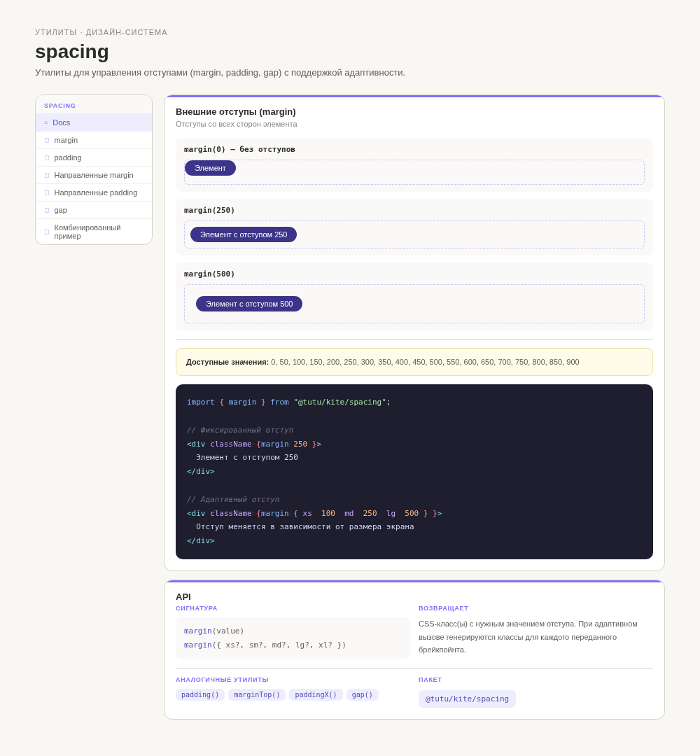700x756 pixels.
Task: Click the @tutu/kite/spacing package badge
Action: click(467, 699)
